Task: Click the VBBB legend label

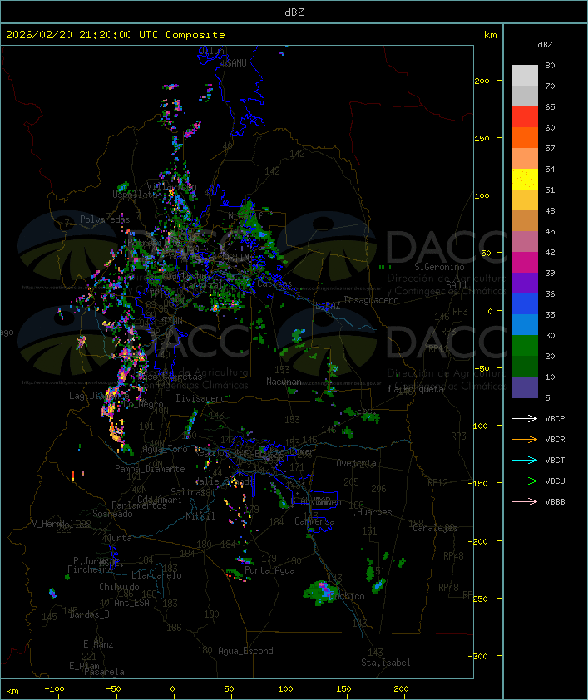Action: [555, 502]
